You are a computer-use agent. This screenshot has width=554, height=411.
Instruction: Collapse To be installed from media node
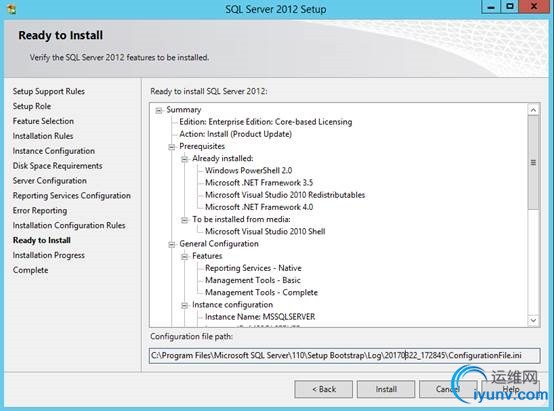[x=184, y=220]
